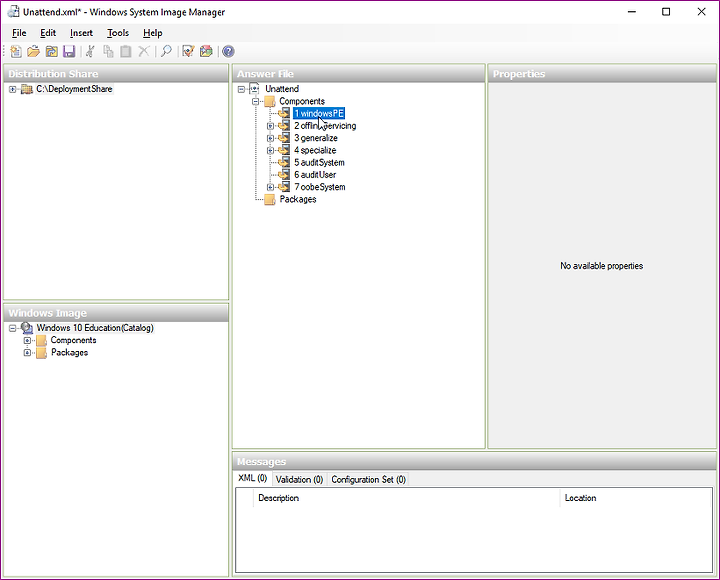The image size is (720, 580).
Task: Expand the 2 offlineServicing pass
Action: point(270,126)
